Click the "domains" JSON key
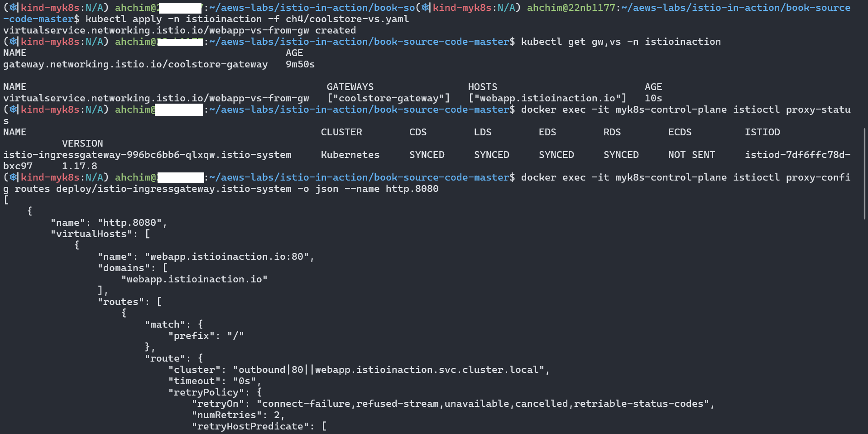The image size is (868, 434). click(124, 268)
